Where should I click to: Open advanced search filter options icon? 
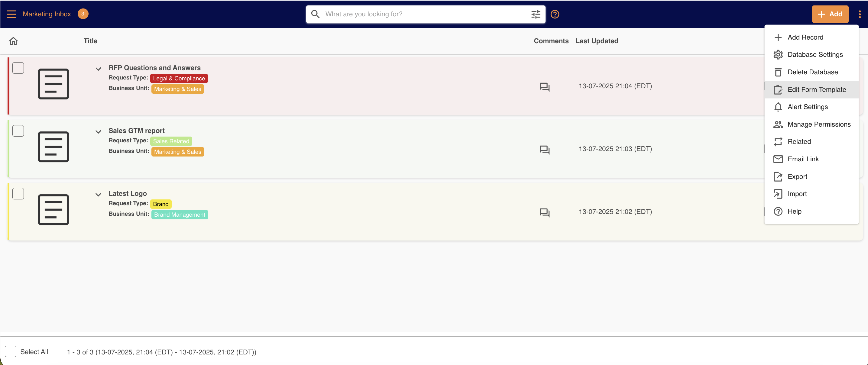tap(536, 14)
